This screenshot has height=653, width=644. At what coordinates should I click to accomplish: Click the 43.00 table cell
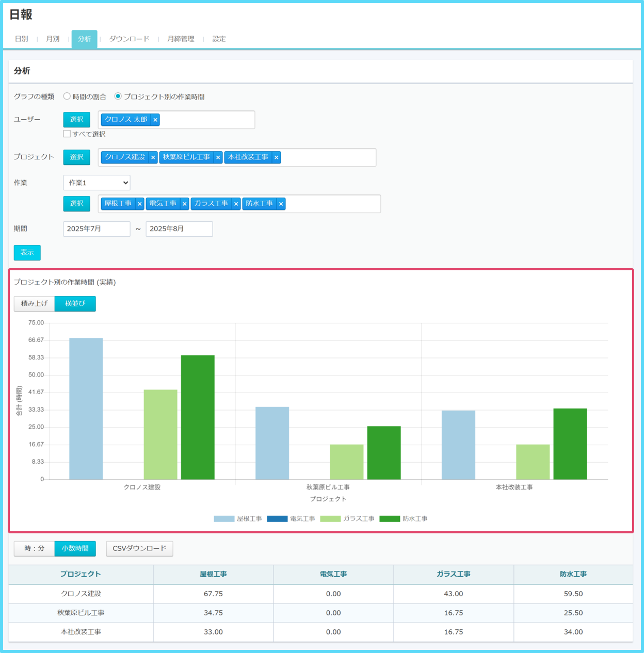tap(454, 594)
